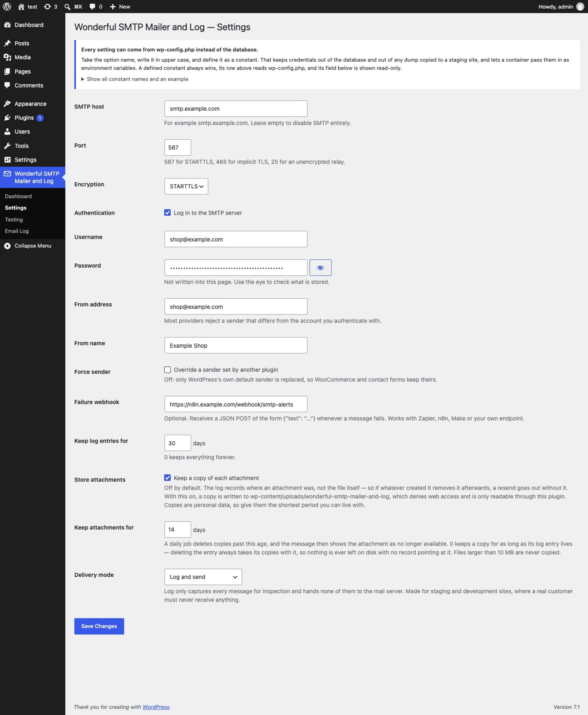Focus the SMTP host input field
Image resolution: width=588 pixels, height=715 pixels.
pyautogui.click(x=236, y=109)
